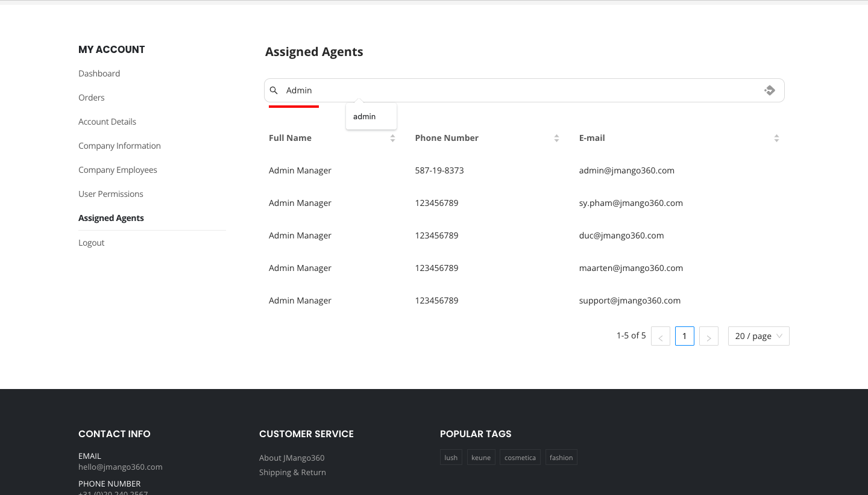Click the search magnifier icon
868x495 pixels.
click(x=274, y=90)
